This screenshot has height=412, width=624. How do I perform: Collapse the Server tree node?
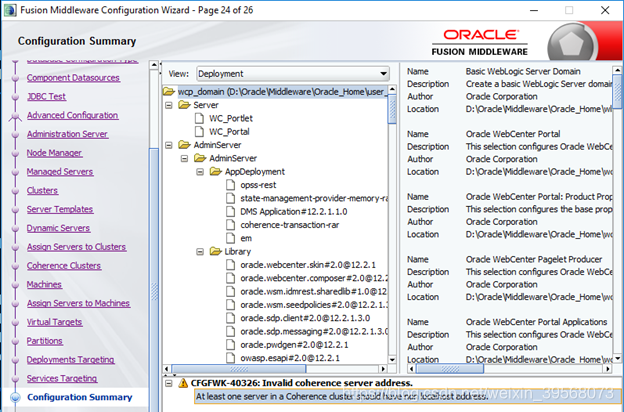169,105
